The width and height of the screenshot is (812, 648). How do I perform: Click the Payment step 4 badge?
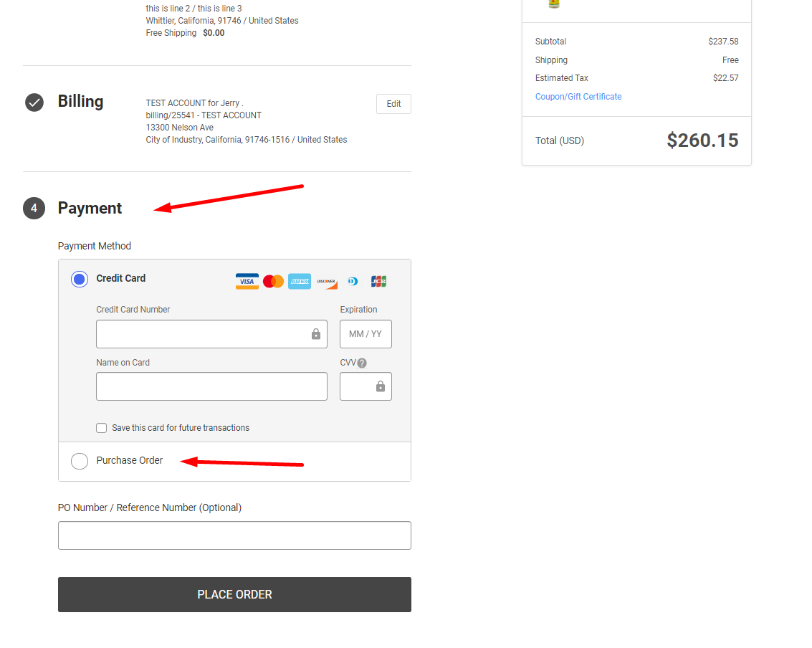(x=34, y=208)
